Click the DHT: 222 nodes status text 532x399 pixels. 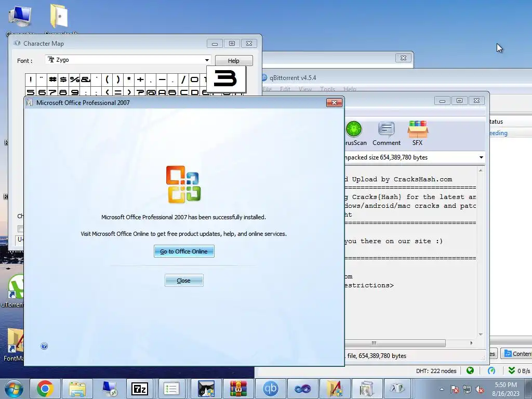coord(436,371)
